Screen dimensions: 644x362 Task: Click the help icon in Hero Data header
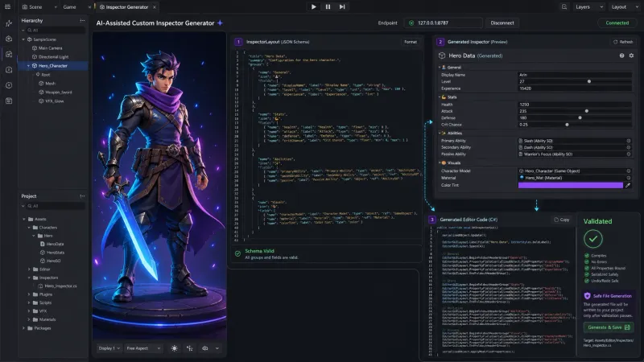(x=621, y=56)
